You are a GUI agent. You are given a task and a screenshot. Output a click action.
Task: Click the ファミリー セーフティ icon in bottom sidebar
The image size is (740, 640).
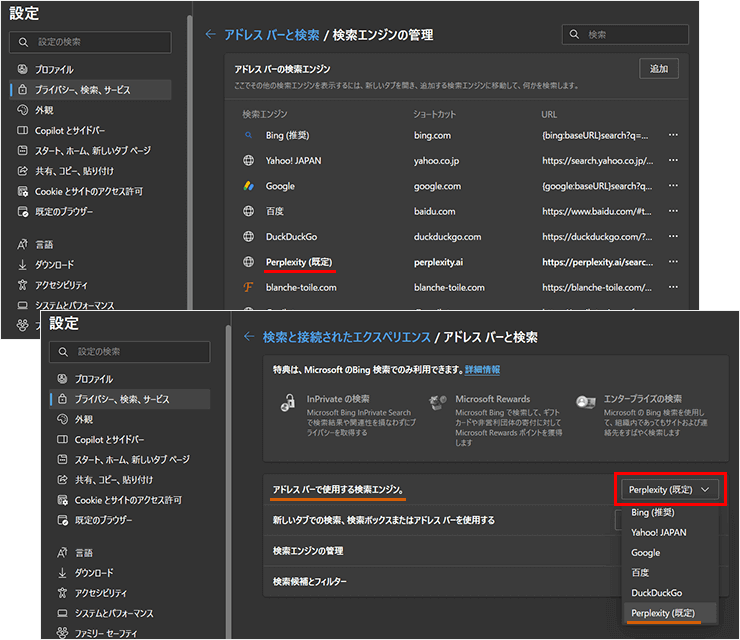(62, 632)
